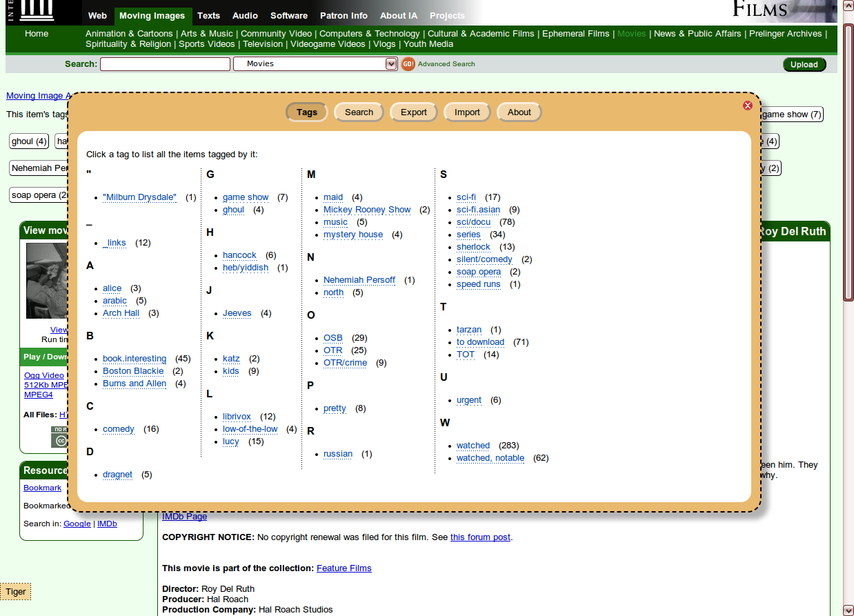Screen dimensions: 854x616
Task: Select Texts from the top navigation bar
Action: coord(208,15)
